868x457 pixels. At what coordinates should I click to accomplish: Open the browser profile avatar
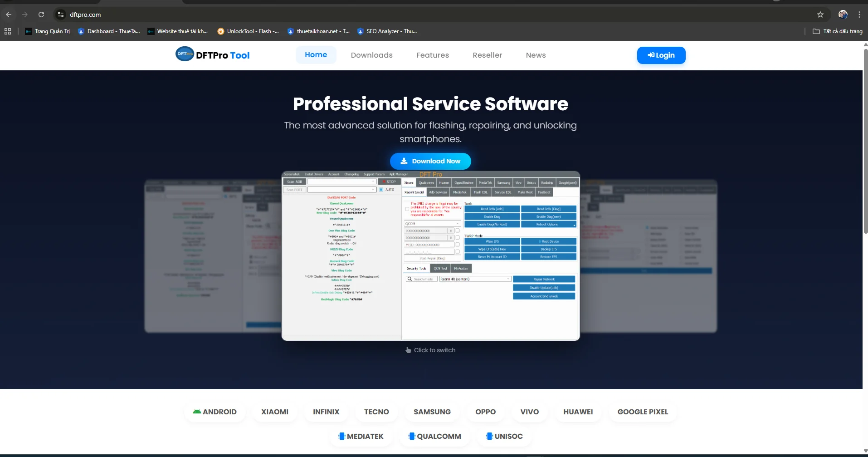[x=843, y=15]
